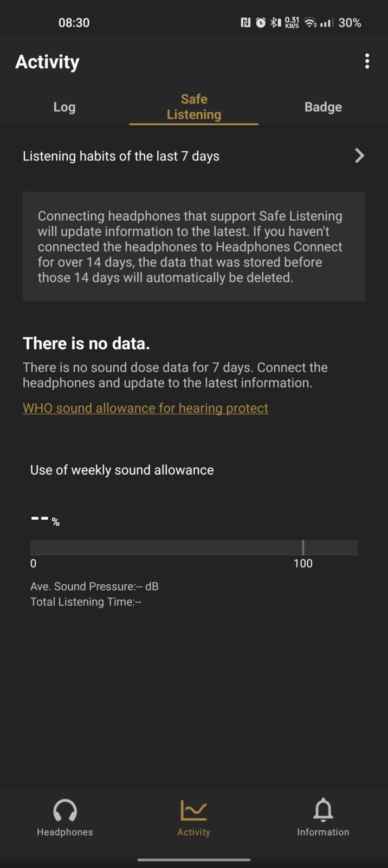
Task: Select the Safe Listening tab
Action: (193, 107)
